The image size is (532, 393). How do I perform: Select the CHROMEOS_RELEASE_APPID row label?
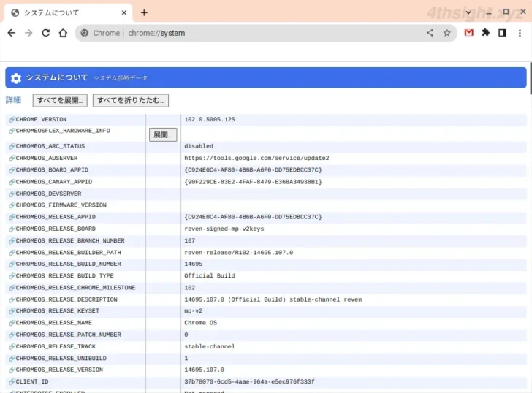[x=56, y=217]
